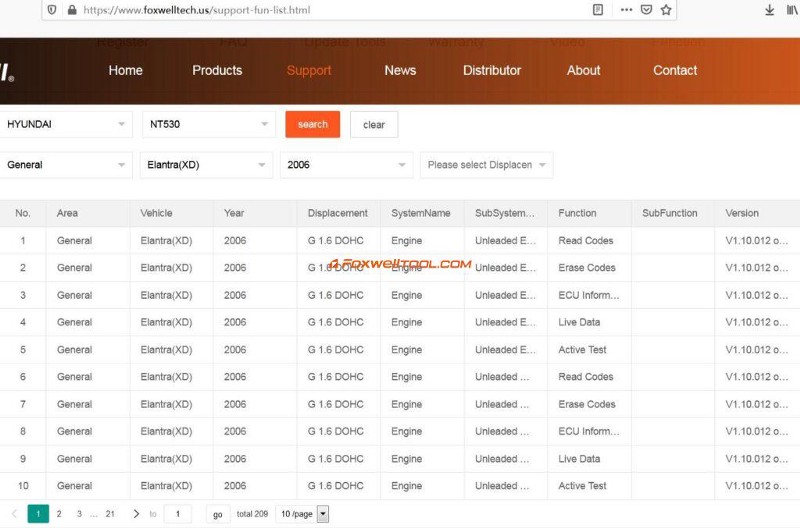Viewport: 800px width, 528px height.
Task: Go to page 3 in pagination
Action: pyautogui.click(x=79, y=514)
